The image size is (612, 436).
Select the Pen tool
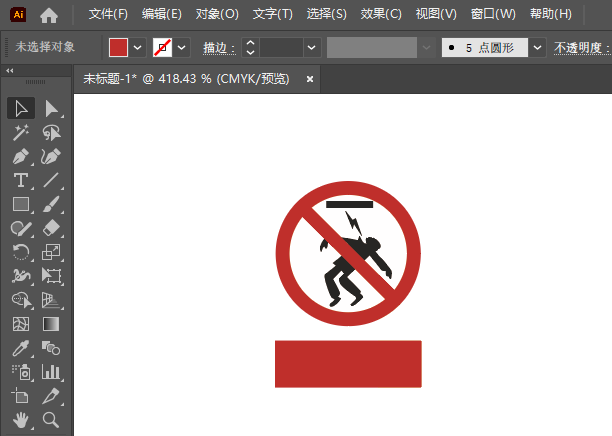click(x=21, y=157)
